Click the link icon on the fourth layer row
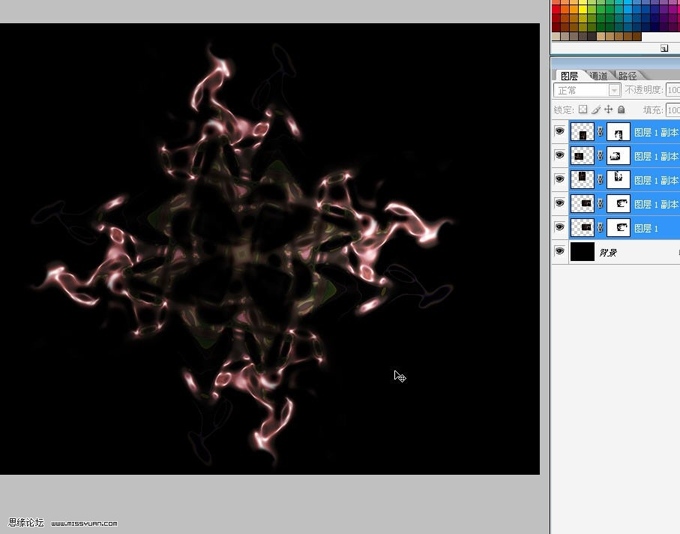Image resolution: width=680 pixels, height=534 pixels. (600, 203)
